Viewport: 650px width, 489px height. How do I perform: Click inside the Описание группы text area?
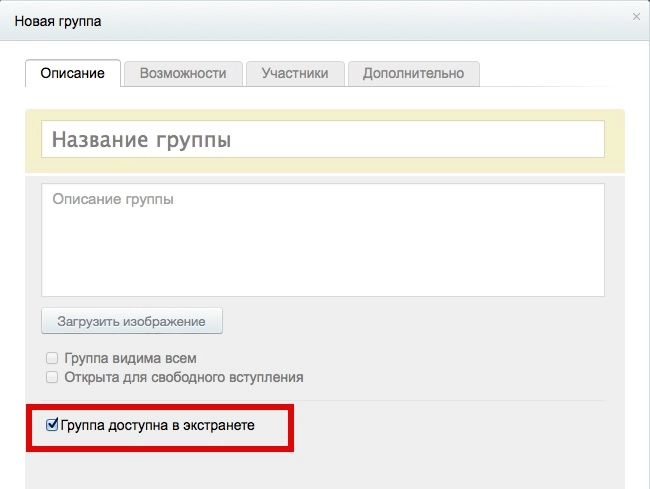(x=322, y=240)
